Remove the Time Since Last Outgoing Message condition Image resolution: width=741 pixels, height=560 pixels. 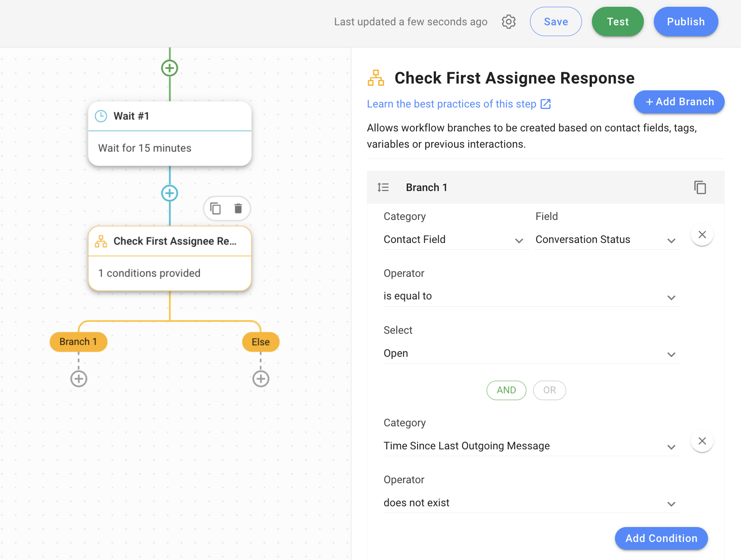click(x=702, y=441)
